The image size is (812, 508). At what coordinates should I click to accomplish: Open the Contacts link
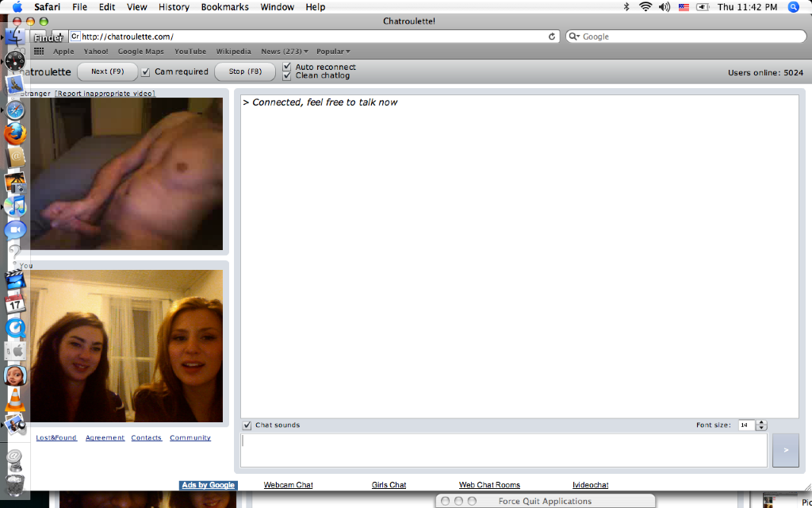(x=147, y=438)
